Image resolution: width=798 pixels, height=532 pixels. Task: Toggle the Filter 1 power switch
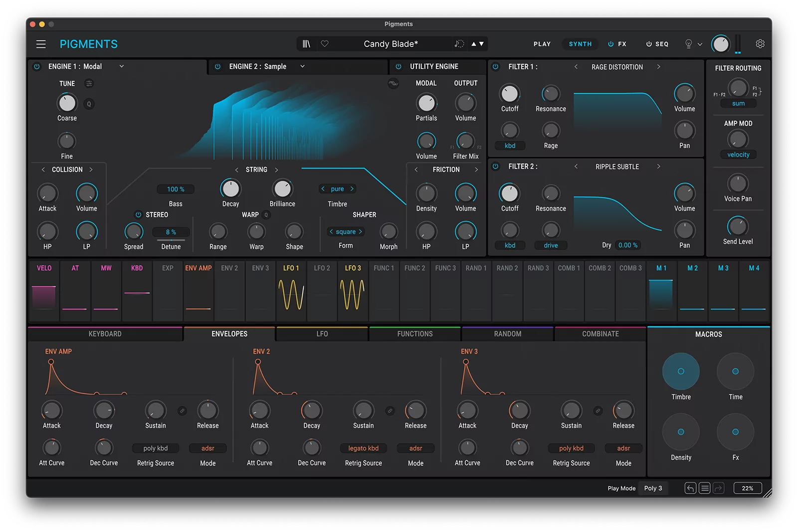pos(494,66)
